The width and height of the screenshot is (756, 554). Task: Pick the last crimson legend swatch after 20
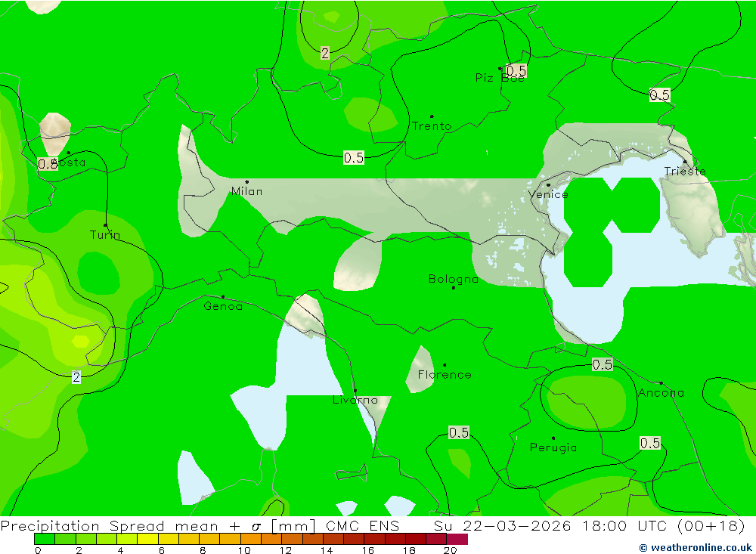457,539
